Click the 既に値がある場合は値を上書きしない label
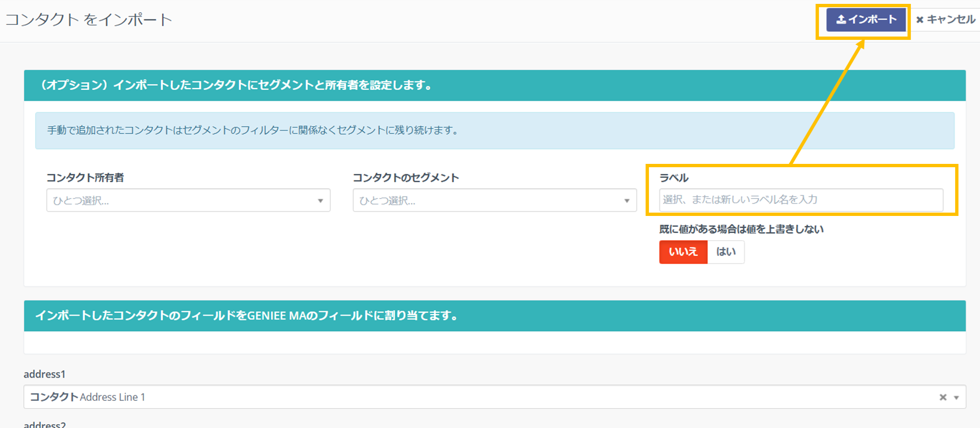Screen dimensions: 980x428 click(741, 229)
